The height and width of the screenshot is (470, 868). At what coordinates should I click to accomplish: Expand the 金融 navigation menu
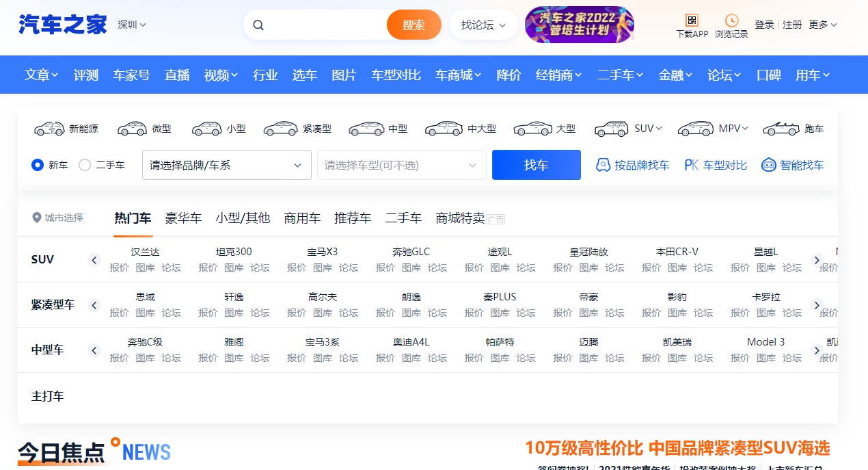tap(676, 75)
